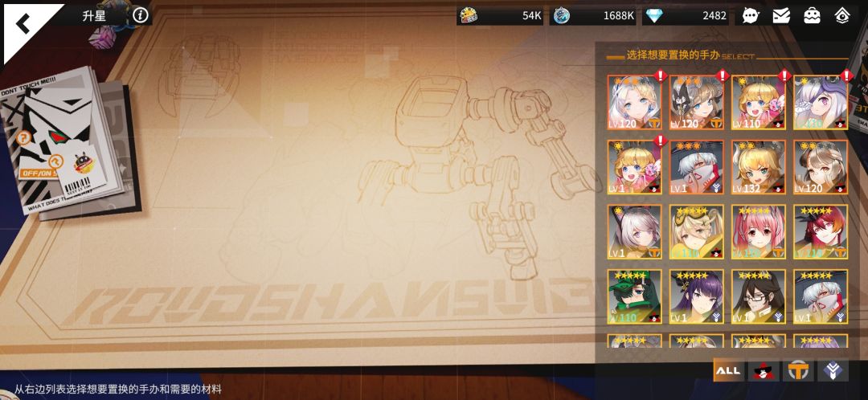Select the pink-haired five-star figure
This screenshot has height=400, width=868.
(x=759, y=232)
